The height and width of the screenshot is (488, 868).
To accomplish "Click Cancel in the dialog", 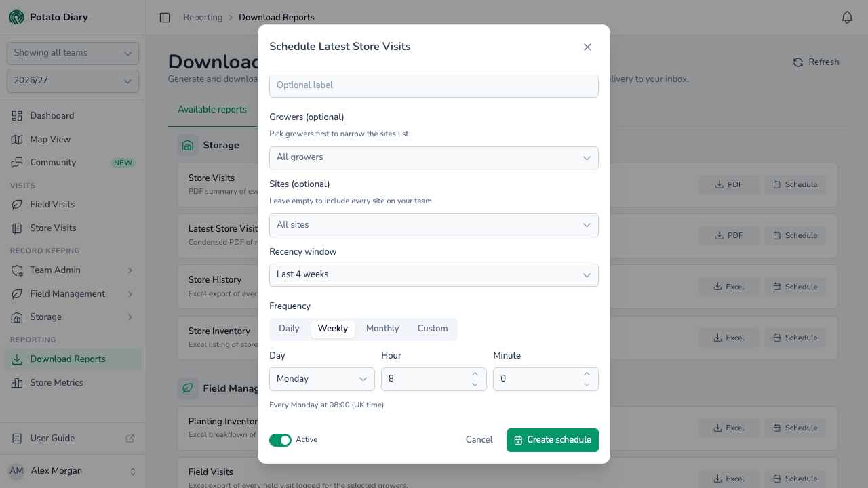I will tap(479, 440).
